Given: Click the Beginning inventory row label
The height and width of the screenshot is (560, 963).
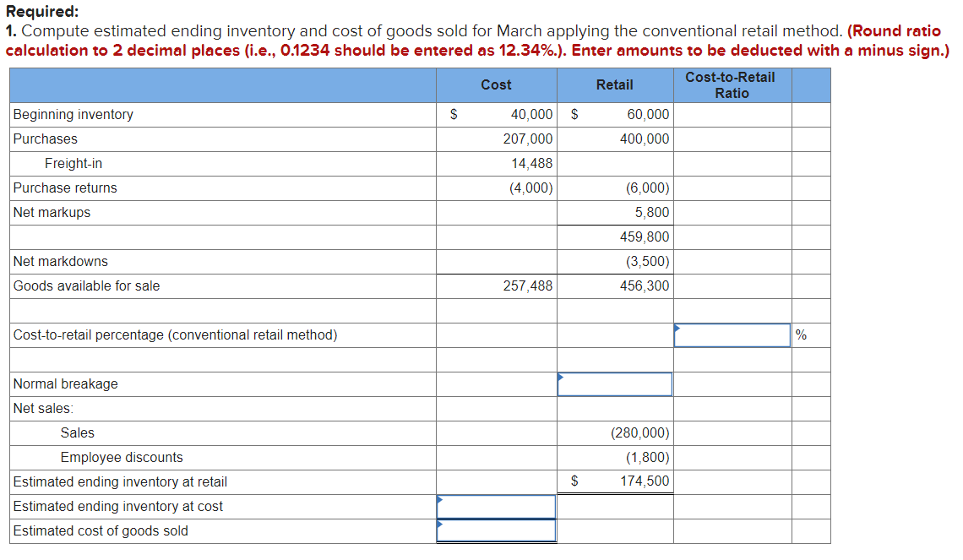Looking at the screenshot, I should click(73, 114).
